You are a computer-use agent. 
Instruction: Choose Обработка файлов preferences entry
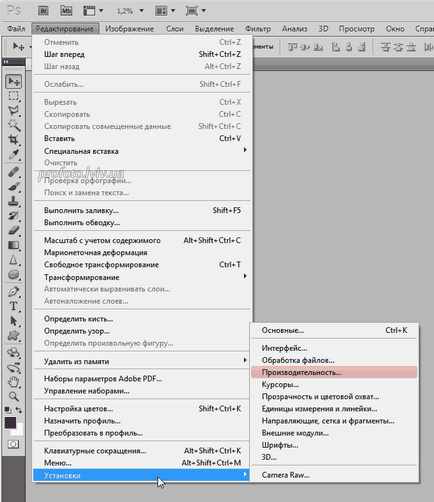[x=334, y=360]
